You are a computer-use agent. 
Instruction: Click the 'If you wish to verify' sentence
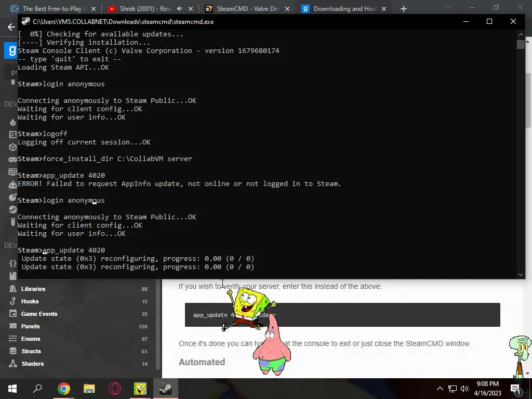[280, 286]
